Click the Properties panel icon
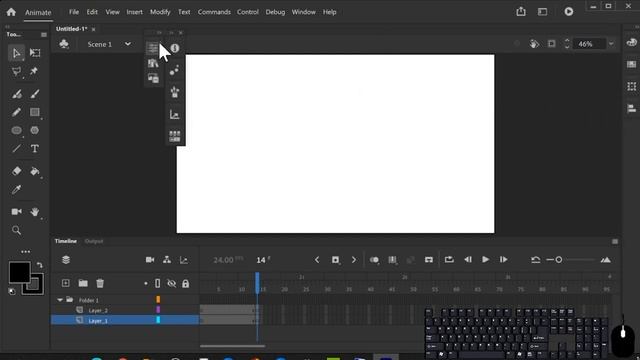The image size is (640, 360). coord(153,48)
